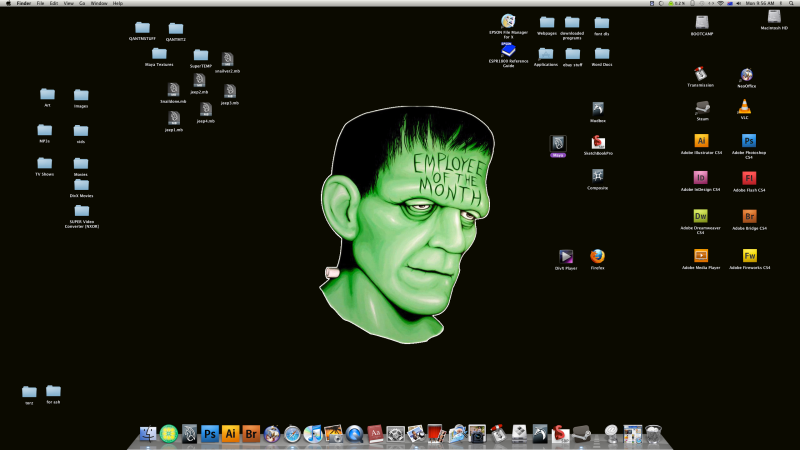Launch QuickTime Player from the Dock
Viewport: 800px width, 450px height.
(x=354, y=434)
